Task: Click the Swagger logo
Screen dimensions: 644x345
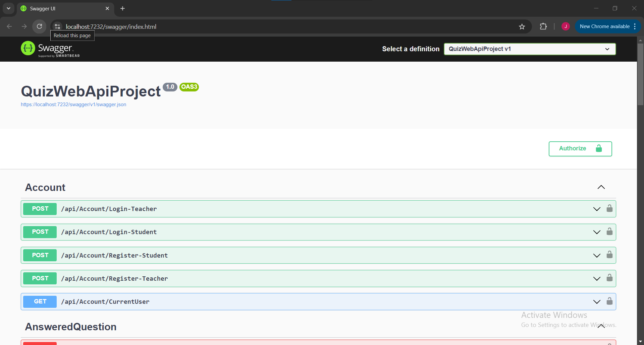Action: [x=28, y=48]
